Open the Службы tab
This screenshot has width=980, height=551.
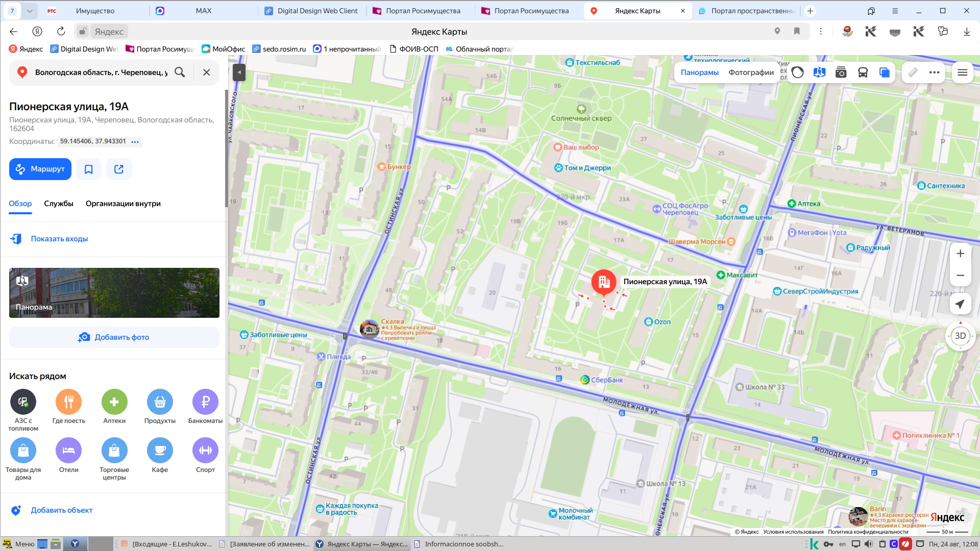coord(59,204)
